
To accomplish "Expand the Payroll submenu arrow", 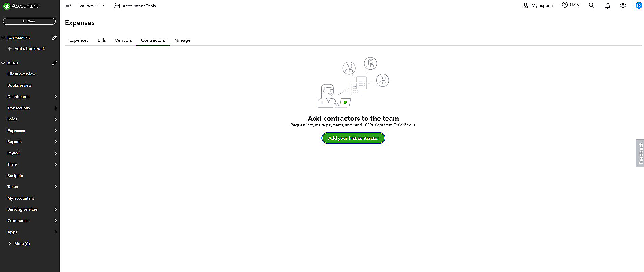I will (55, 153).
